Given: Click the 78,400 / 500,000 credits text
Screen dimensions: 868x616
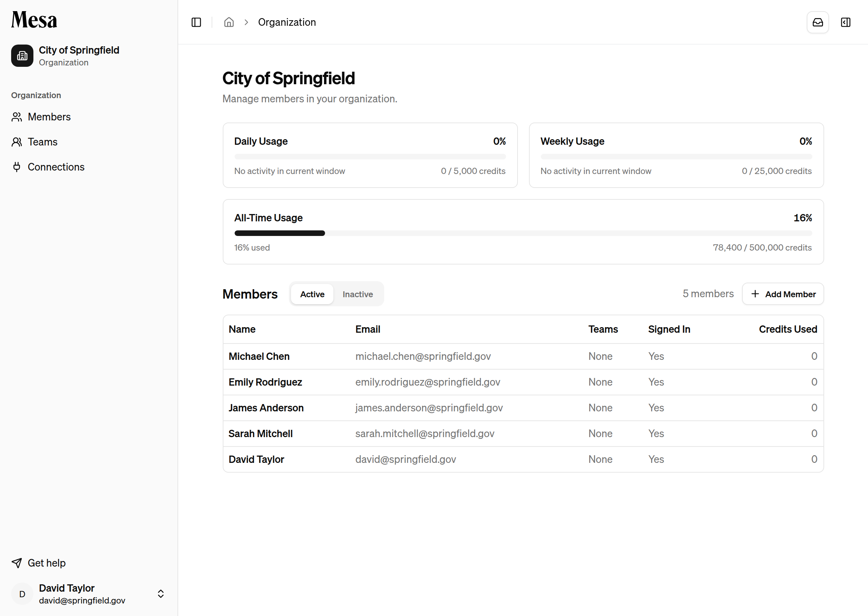Looking at the screenshot, I should click(762, 248).
